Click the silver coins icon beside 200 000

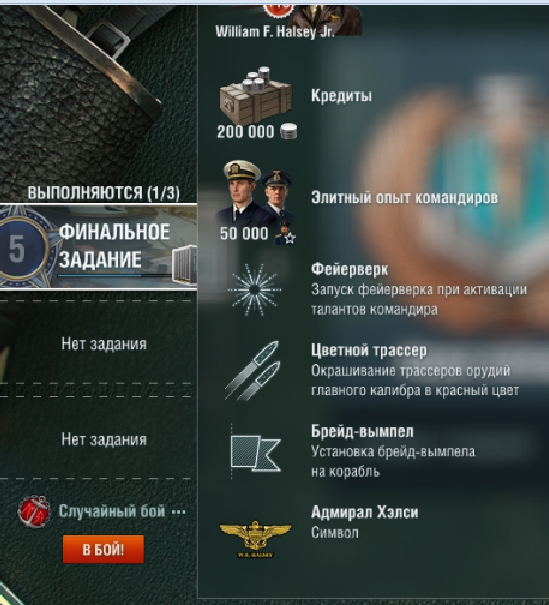click(x=289, y=131)
